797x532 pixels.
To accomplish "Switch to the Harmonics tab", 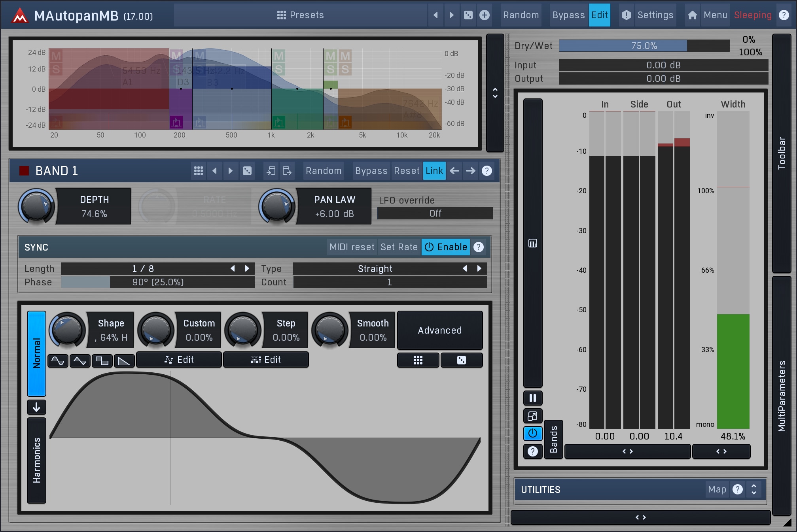I will (36, 460).
